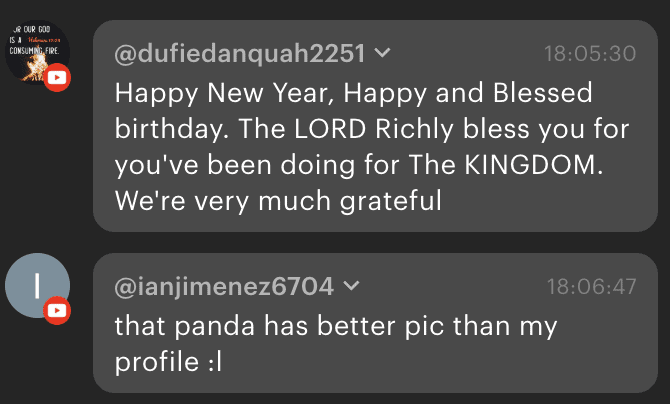Open the @ianjimenez6704 username link
The width and height of the screenshot is (670, 404).
pos(224,287)
